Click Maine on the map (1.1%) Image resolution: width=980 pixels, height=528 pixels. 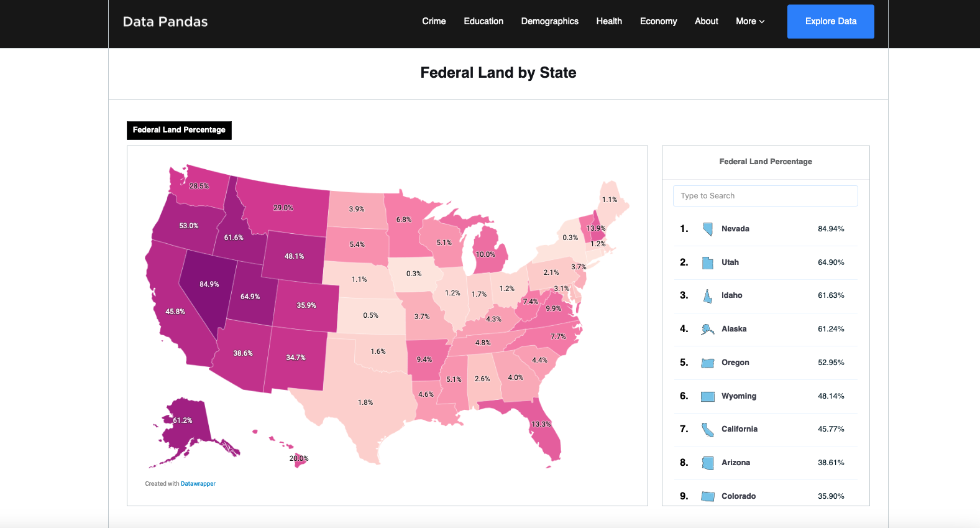pyautogui.click(x=611, y=201)
